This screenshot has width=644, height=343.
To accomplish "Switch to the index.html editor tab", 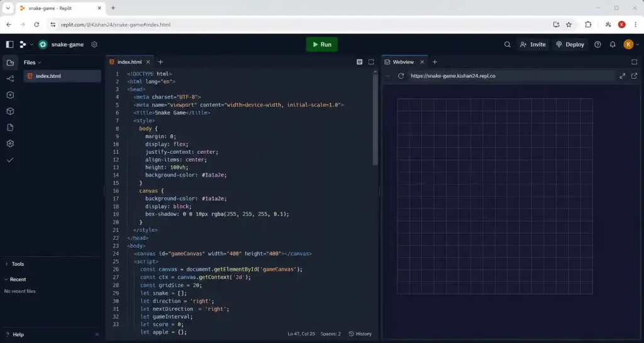I will [x=130, y=62].
